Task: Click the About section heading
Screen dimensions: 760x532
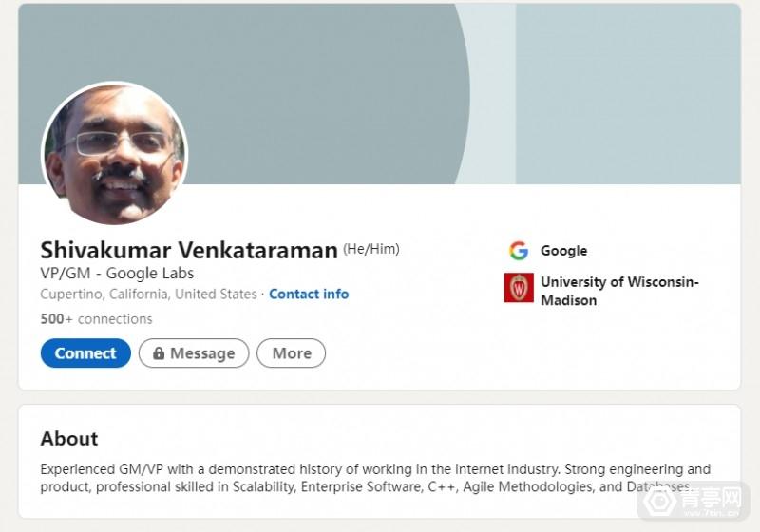Action: (x=69, y=439)
